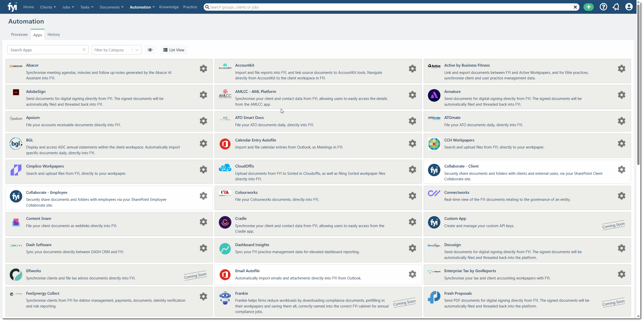This screenshot has width=644, height=322.
Task: Click Coming Soon label on Custom App
Action: [x=613, y=225]
